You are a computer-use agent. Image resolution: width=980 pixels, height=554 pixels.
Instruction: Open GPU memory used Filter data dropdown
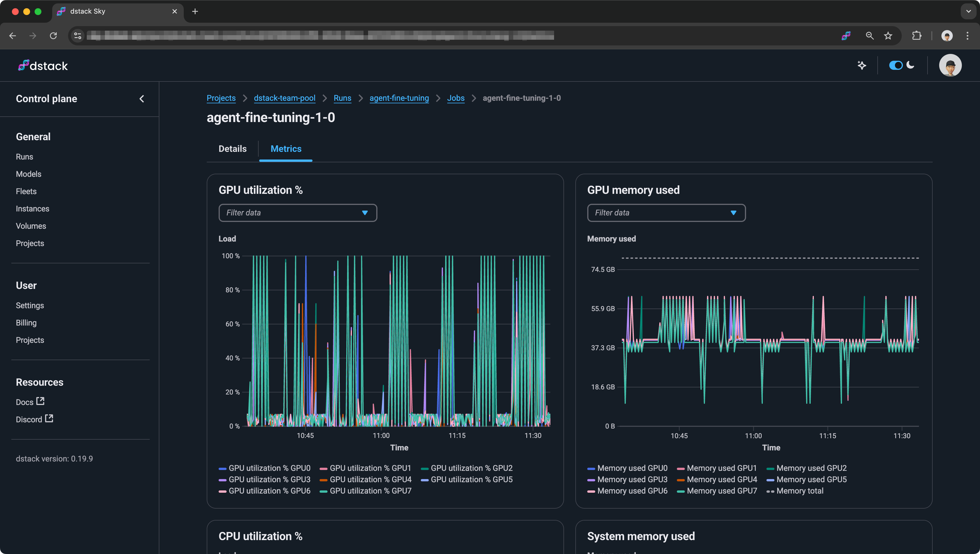(x=666, y=213)
